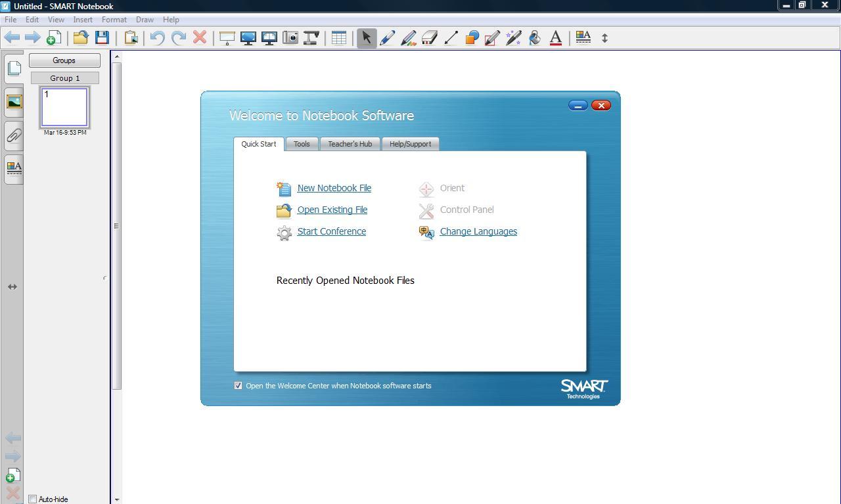Click the sidebar scroll-down arrow
Screen dimensions: 841x504
(x=117, y=499)
